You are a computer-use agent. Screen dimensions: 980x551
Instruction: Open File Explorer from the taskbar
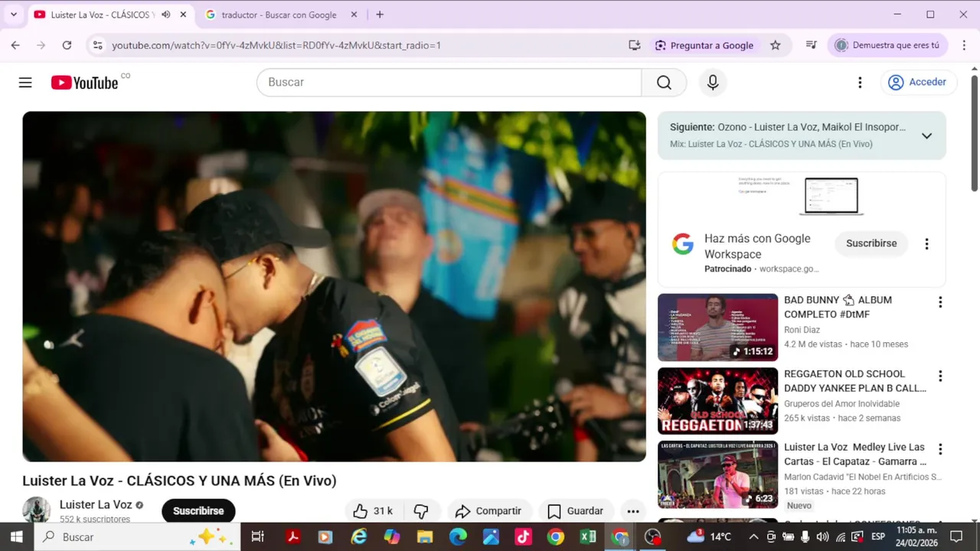(x=425, y=536)
